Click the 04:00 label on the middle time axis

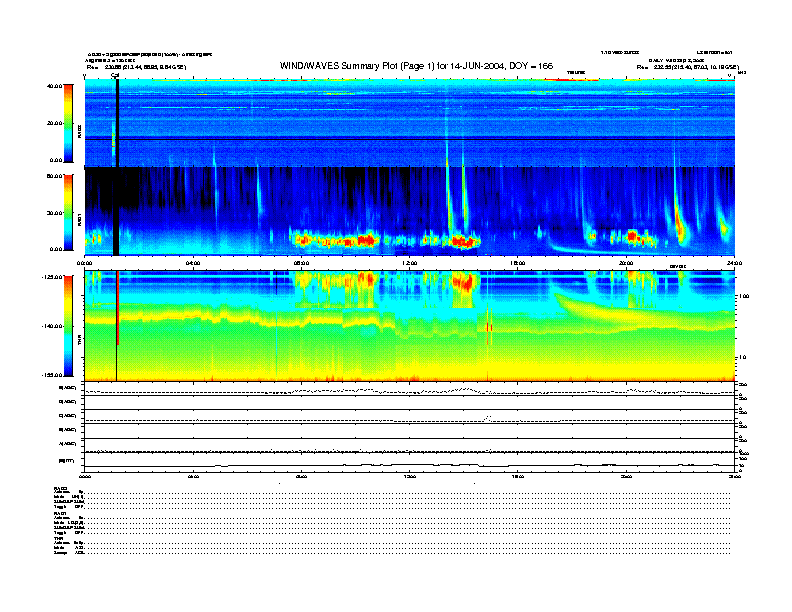point(194,262)
